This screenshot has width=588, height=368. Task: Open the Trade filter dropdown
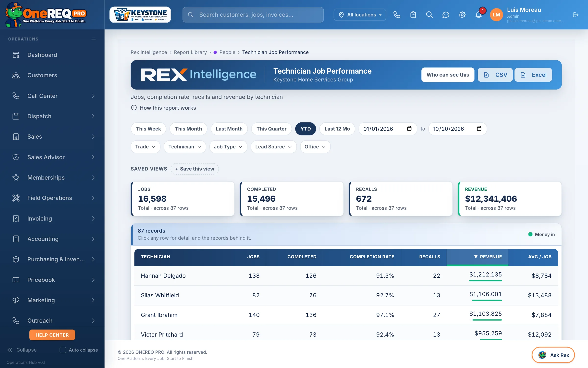point(145,147)
